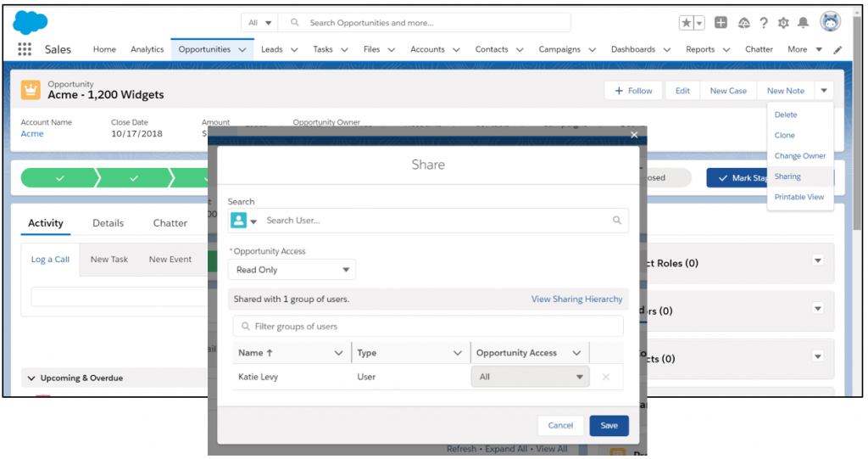Select the Log a Call tab

click(50, 260)
